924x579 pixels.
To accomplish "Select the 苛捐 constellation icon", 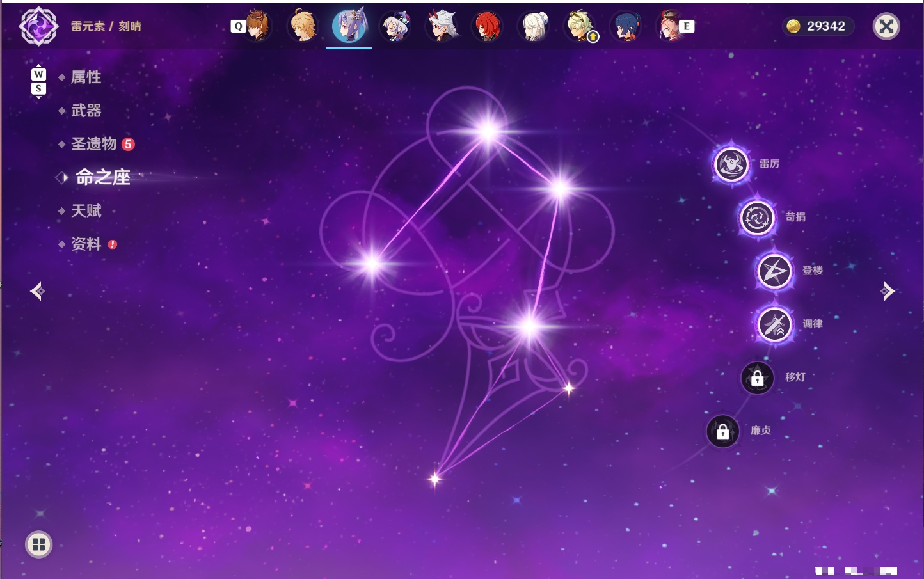I will click(758, 218).
